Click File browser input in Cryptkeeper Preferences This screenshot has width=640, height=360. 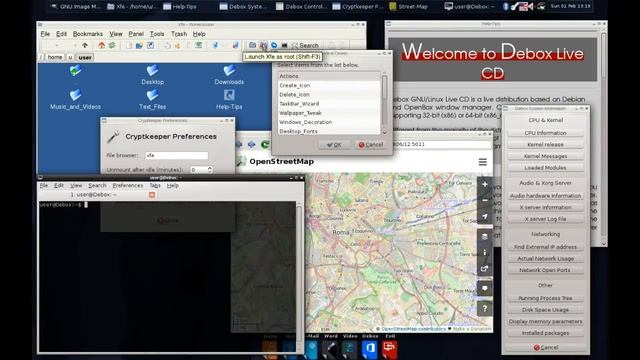177,156
